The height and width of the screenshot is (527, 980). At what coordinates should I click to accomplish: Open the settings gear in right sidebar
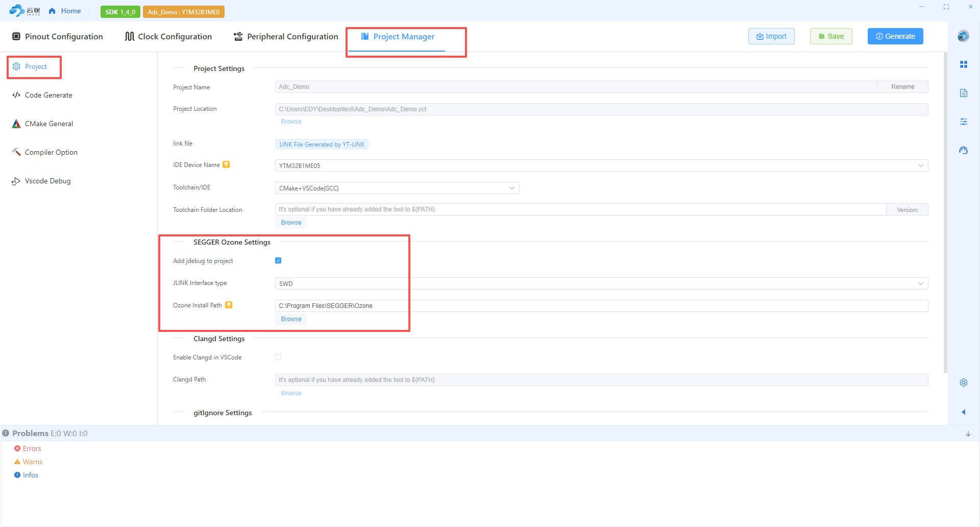[963, 382]
